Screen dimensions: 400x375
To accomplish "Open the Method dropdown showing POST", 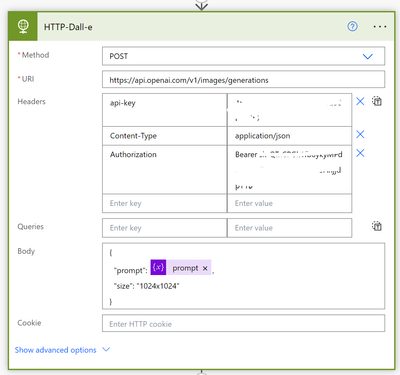I will [x=243, y=56].
